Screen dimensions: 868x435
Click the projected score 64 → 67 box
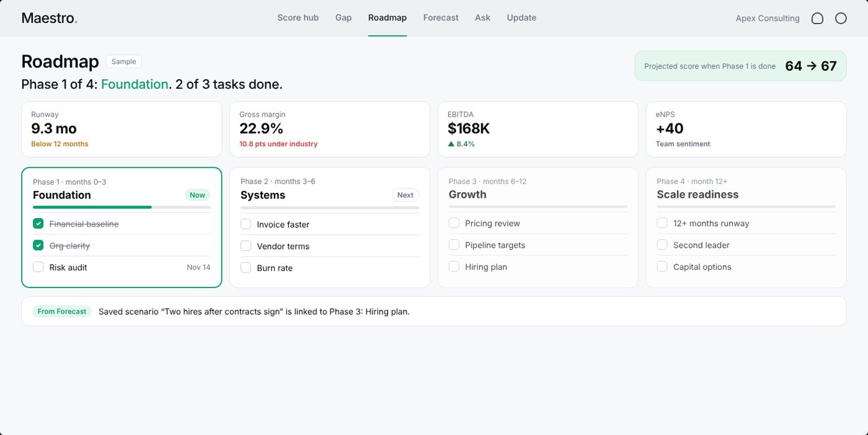point(740,66)
